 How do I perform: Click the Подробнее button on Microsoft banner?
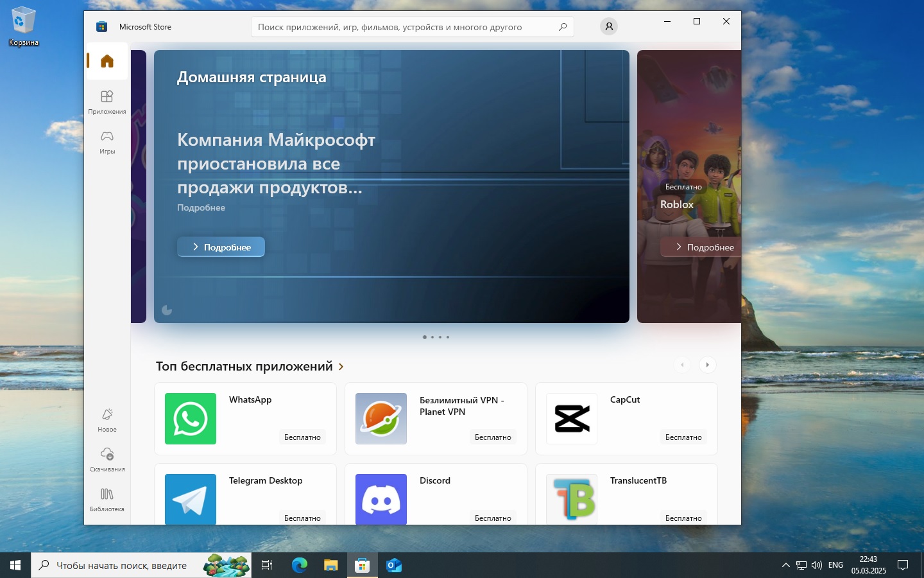[221, 247]
